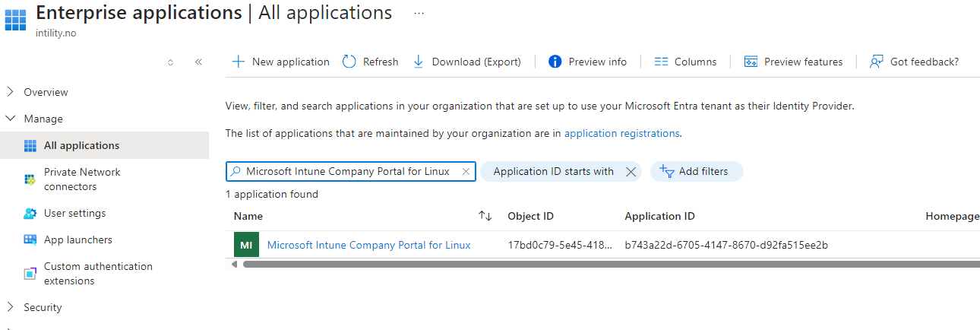Click the Columns button label
The height and width of the screenshot is (330, 980).
(695, 62)
